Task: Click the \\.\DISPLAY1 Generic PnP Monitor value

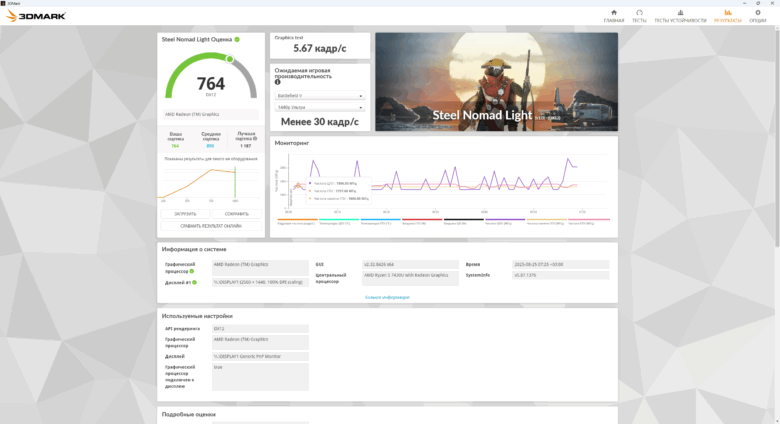Action: click(x=260, y=356)
